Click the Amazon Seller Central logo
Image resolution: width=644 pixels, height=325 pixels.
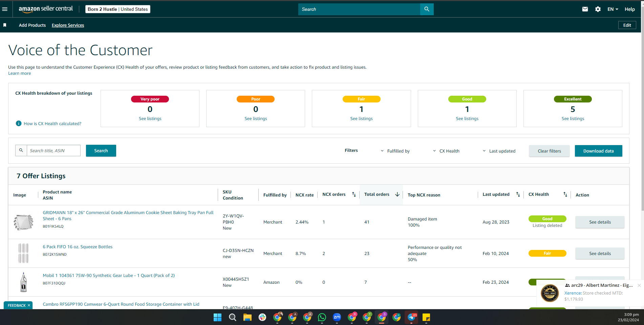(x=46, y=9)
